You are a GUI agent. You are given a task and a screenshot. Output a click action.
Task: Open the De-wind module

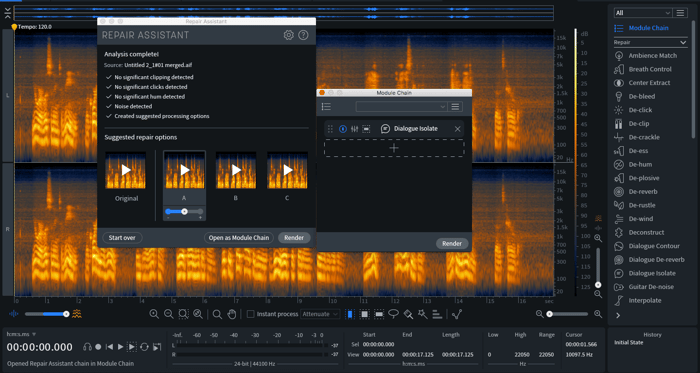[x=641, y=219]
